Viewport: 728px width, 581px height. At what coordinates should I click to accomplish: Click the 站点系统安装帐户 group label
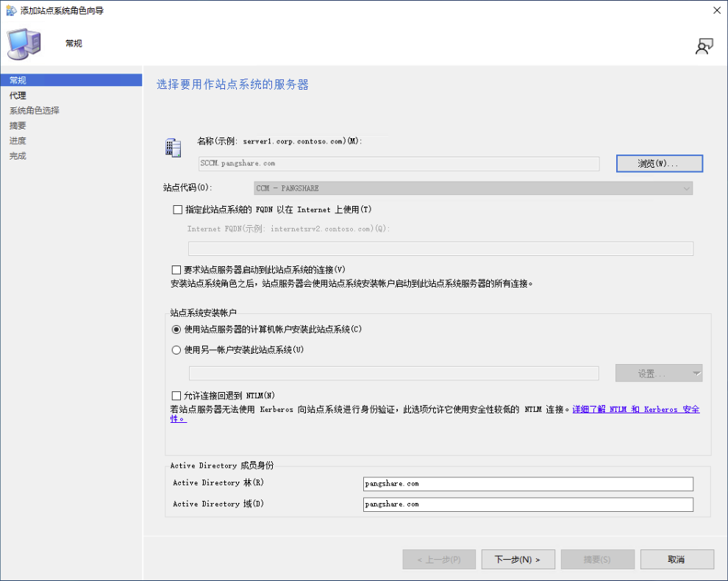point(204,313)
